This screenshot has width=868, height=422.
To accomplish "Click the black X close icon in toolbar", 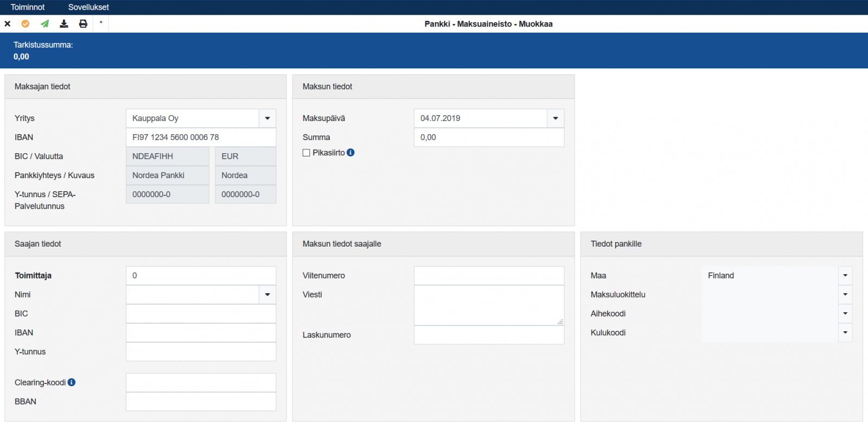I will pyautogui.click(x=8, y=24).
